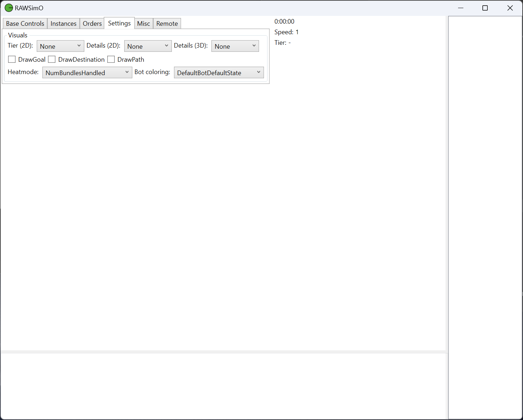Open the Misc tab
523x420 pixels.
click(x=144, y=24)
